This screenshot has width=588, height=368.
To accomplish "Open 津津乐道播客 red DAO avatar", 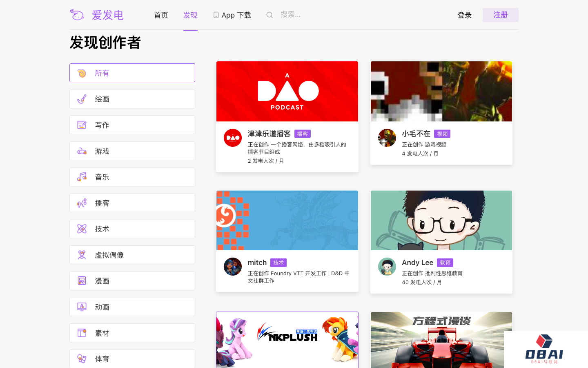I will (x=233, y=138).
